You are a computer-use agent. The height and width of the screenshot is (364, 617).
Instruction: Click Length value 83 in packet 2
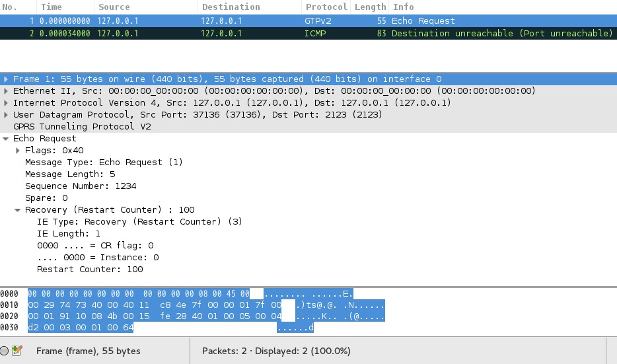(381, 34)
